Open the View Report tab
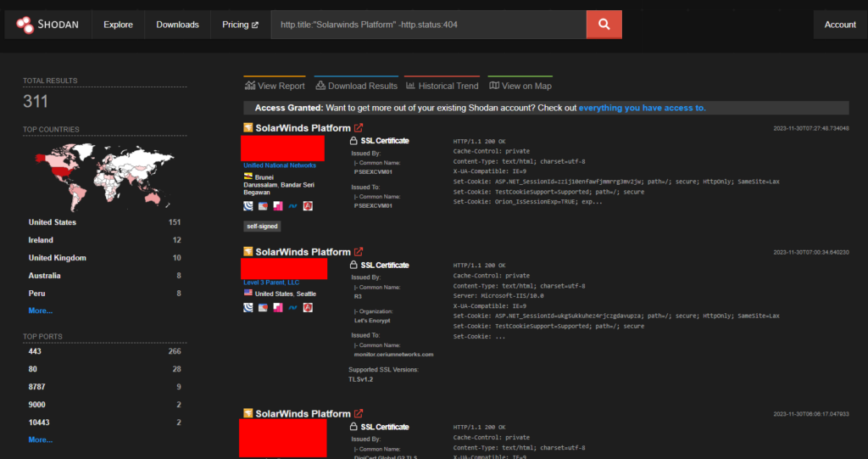The image size is (868, 459). (x=275, y=86)
